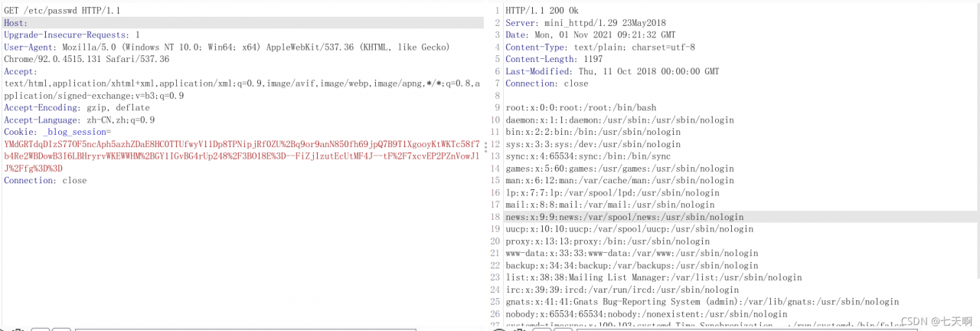Click the Accept: header name in request
Screen dimensions: 980x331
[21, 71]
